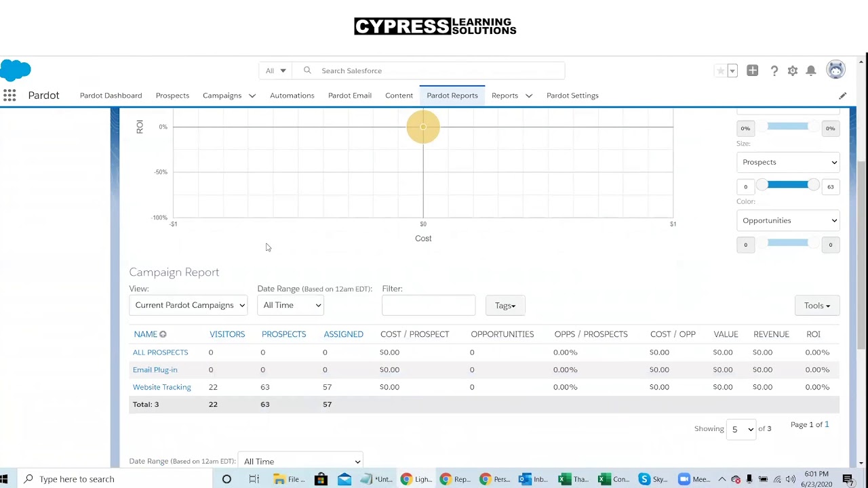Expand the Reports tab chevron
868x488 pixels.
[x=529, y=96]
